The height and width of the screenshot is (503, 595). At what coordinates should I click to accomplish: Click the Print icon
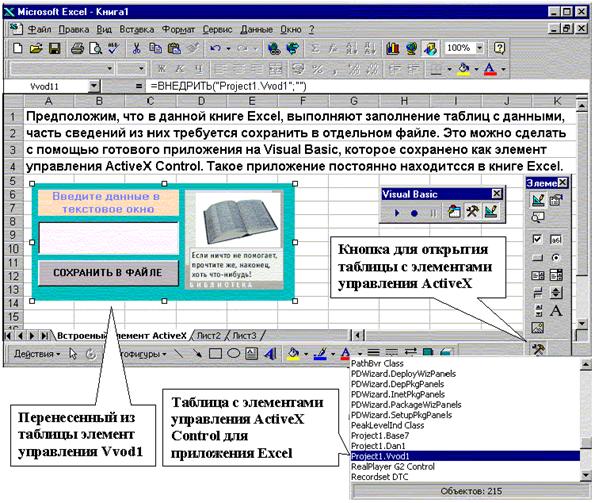tap(77, 48)
